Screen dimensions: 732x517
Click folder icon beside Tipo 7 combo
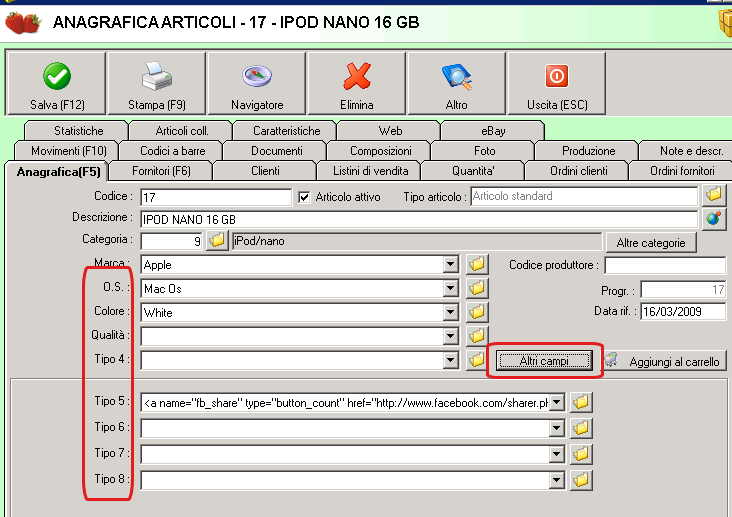point(581,454)
